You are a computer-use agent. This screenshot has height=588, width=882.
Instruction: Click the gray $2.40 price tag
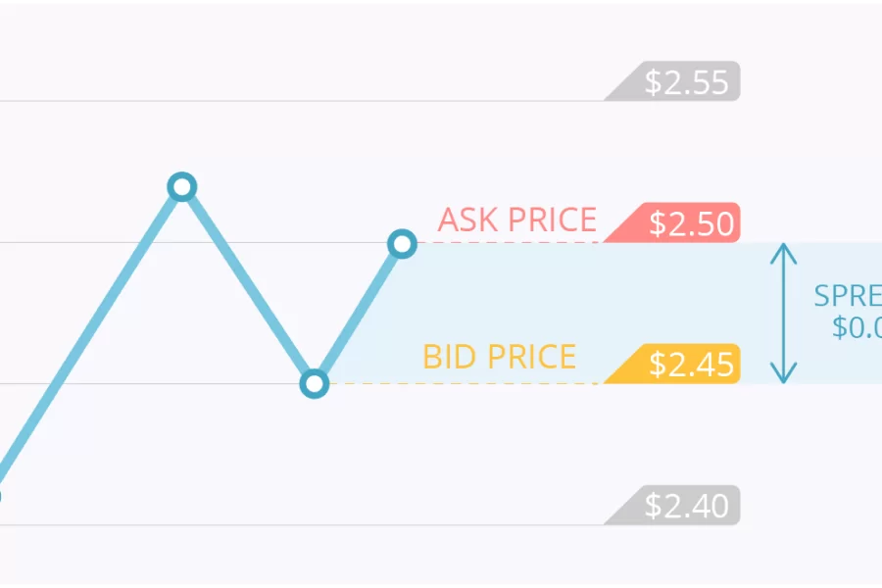coord(672,506)
